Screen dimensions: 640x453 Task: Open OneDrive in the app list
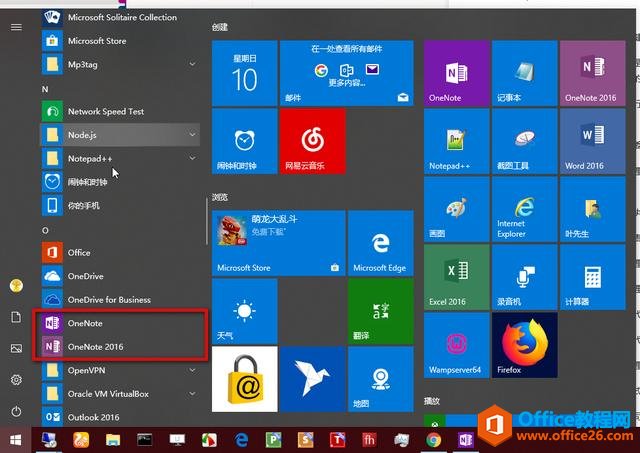click(x=121, y=276)
